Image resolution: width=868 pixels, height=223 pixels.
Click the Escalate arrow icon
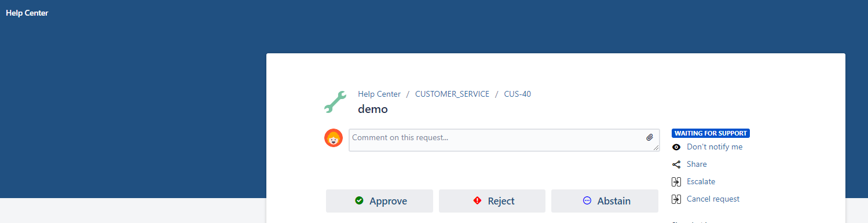click(x=676, y=182)
